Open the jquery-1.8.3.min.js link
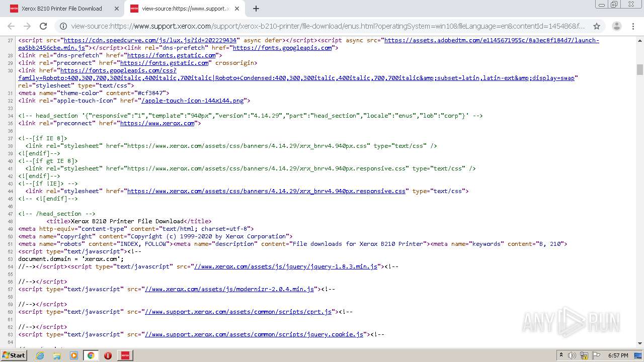Screen dimensions: 644x362 coord(285,266)
